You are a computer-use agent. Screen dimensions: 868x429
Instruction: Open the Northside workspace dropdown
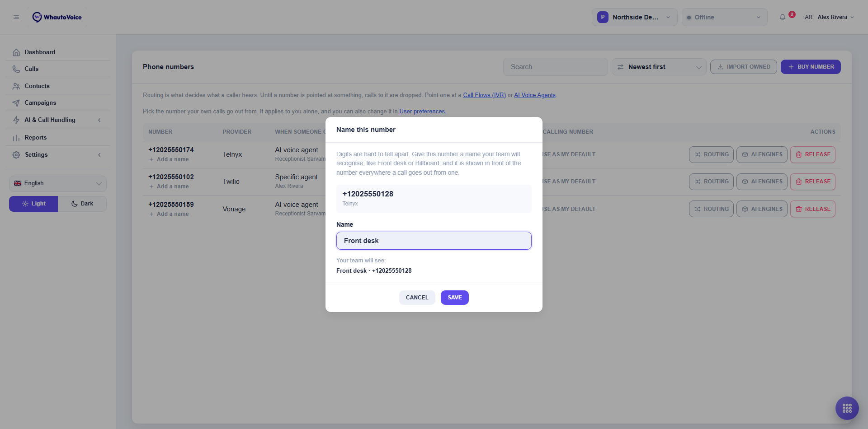pyautogui.click(x=634, y=17)
